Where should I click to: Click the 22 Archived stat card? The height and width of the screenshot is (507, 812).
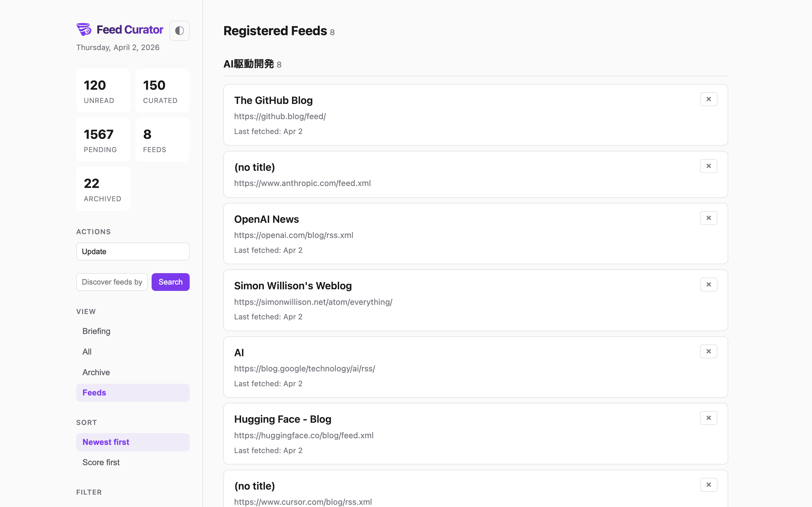(x=103, y=189)
